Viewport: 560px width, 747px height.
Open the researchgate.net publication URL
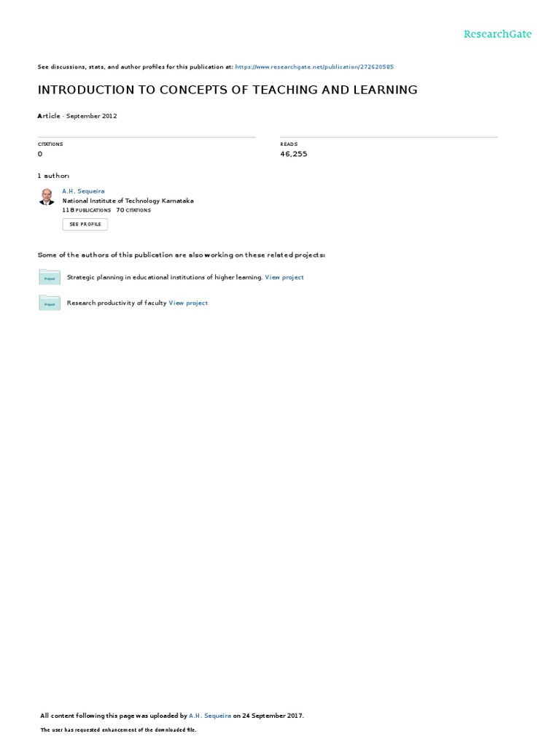314,66
